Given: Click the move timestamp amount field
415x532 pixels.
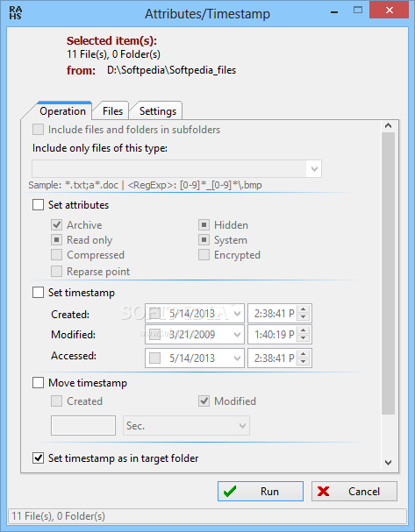Looking at the screenshot, I should pyautogui.click(x=83, y=425).
